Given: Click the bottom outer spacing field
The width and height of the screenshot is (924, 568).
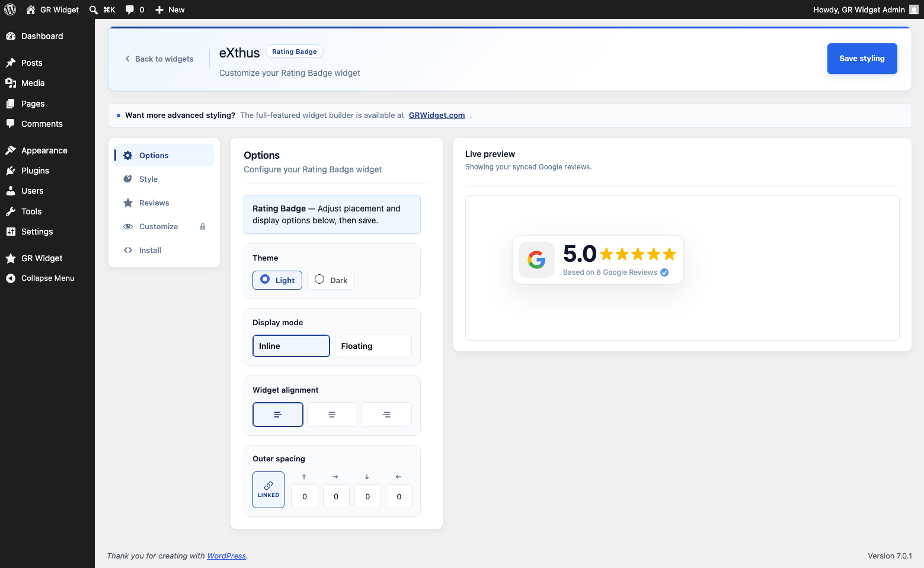Looking at the screenshot, I should [367, 496].
